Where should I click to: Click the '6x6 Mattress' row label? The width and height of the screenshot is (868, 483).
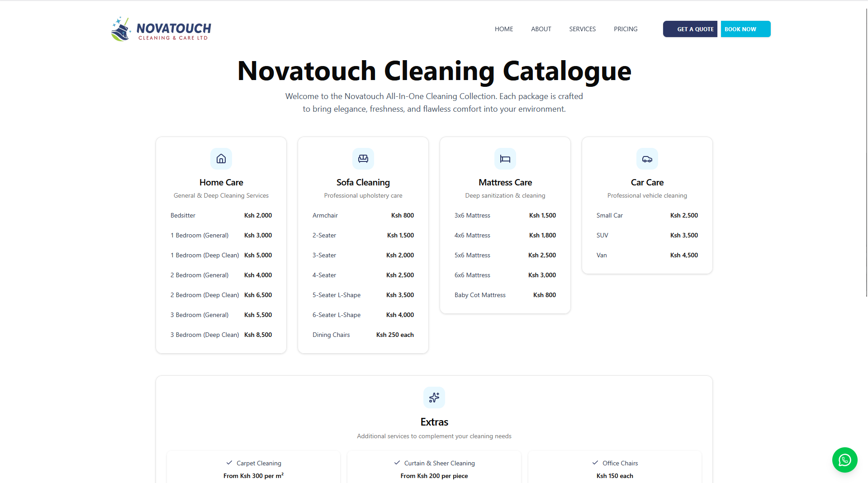(472, 275)
